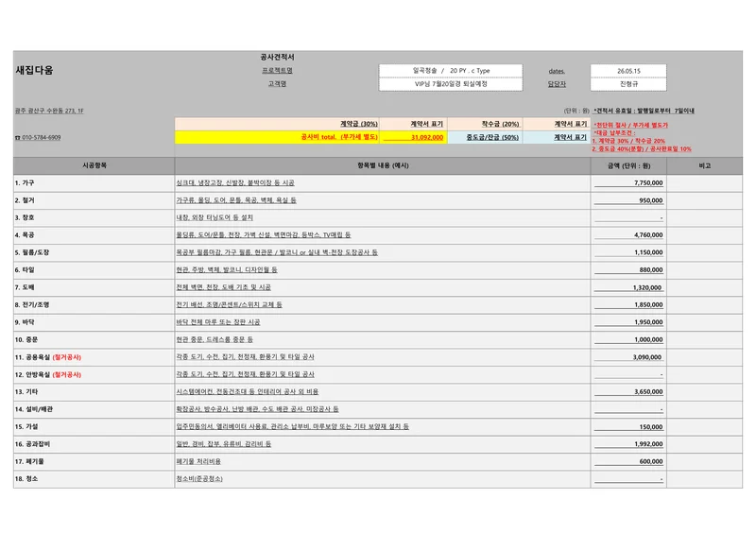Select the row label 1. 가구
756x534 pixels.
pyautogui.click(x=25, y=183)
